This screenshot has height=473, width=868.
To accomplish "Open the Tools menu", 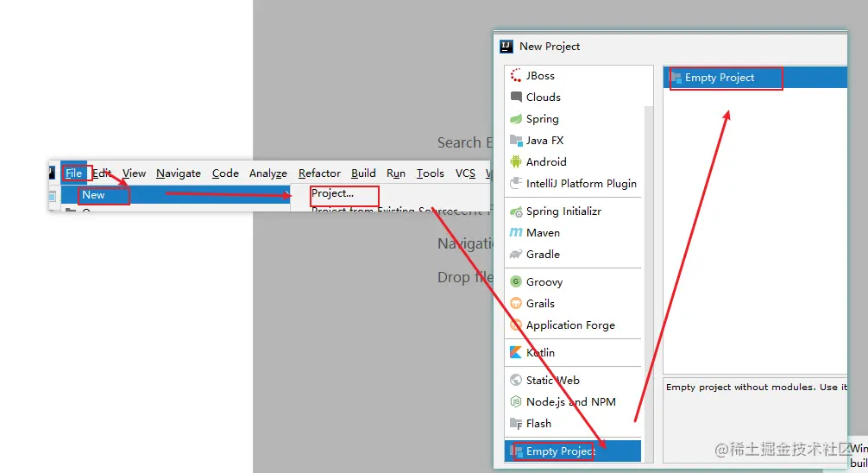I will click(431, 173).
